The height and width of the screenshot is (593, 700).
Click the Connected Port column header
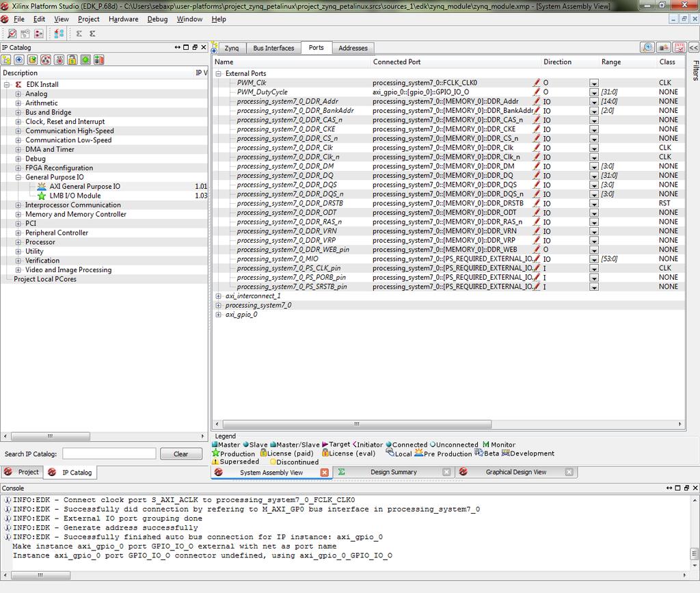[x=455, y=62]
